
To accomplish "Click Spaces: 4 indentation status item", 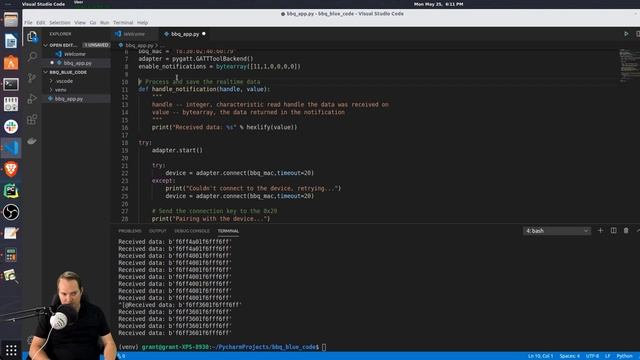I will coord(569,356).
